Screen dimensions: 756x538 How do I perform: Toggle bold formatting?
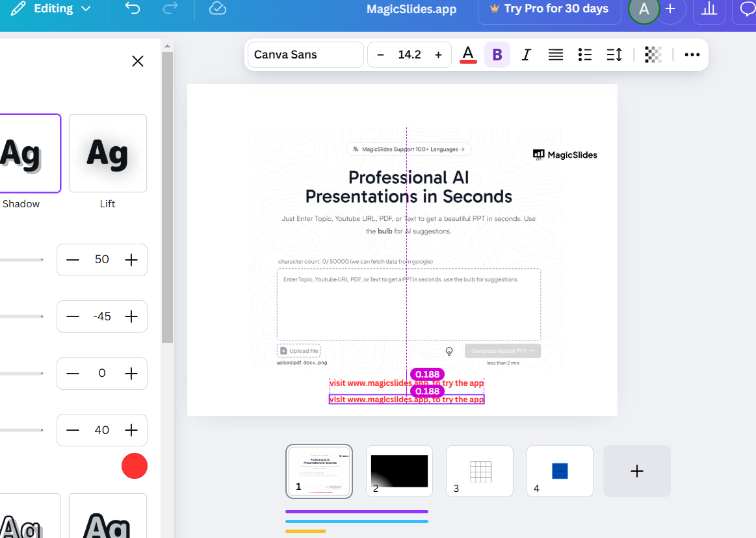click(x=497, y=55)
